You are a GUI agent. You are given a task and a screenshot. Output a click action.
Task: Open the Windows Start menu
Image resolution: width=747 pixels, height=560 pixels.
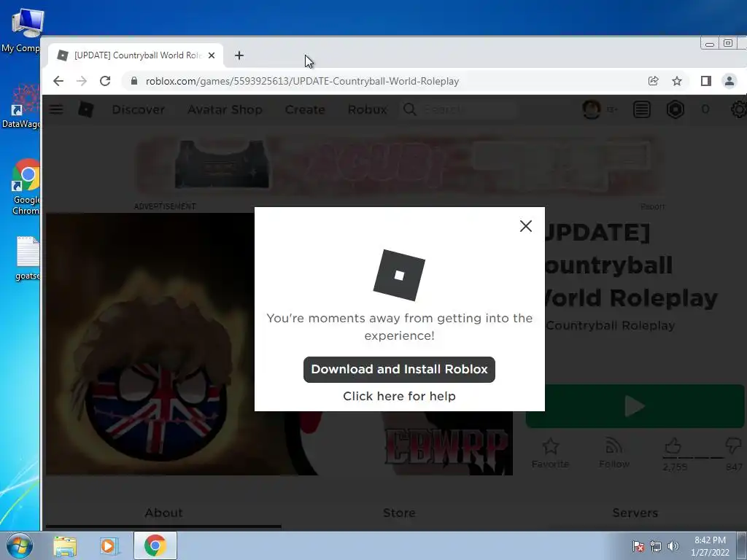click(x=20, y=545)
